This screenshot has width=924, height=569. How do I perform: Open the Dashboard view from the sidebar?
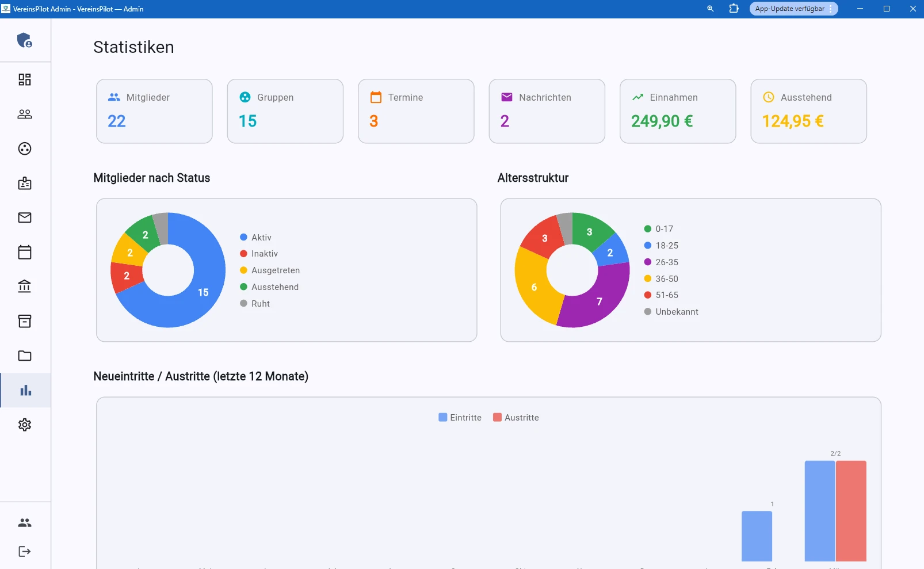(x=25, y=80)
